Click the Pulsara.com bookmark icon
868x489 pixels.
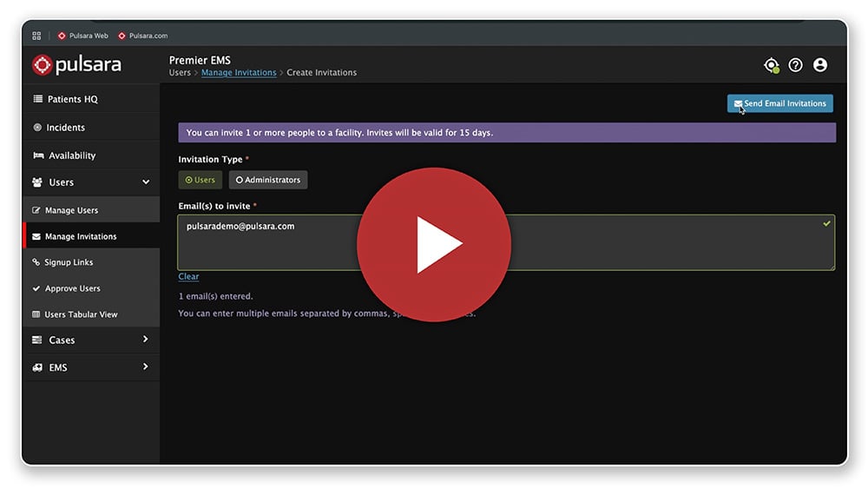(122, 36)
